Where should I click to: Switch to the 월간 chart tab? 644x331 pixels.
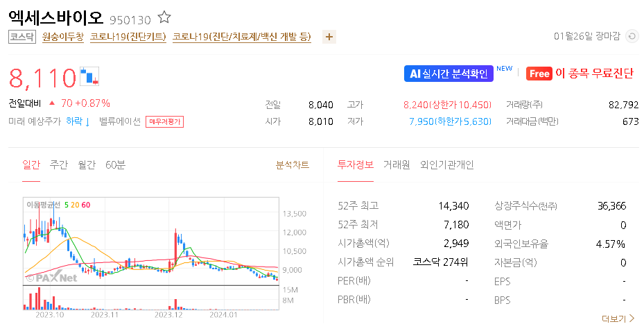[87, 165]
